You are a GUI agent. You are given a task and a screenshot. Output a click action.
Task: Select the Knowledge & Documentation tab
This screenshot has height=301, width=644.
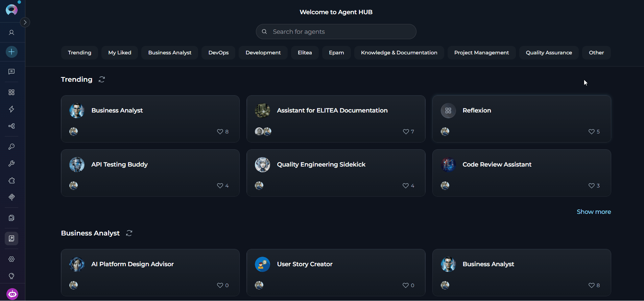[x=399, y=53]
